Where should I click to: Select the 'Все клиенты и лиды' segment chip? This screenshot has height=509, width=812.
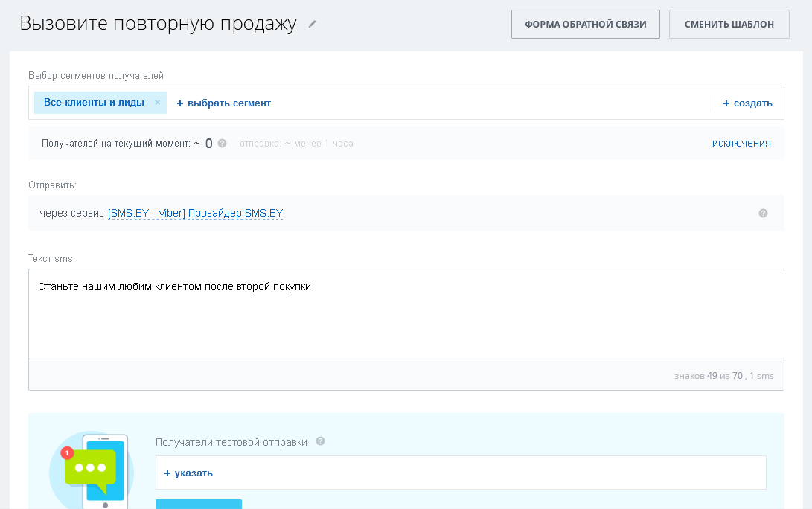(94, 103)
